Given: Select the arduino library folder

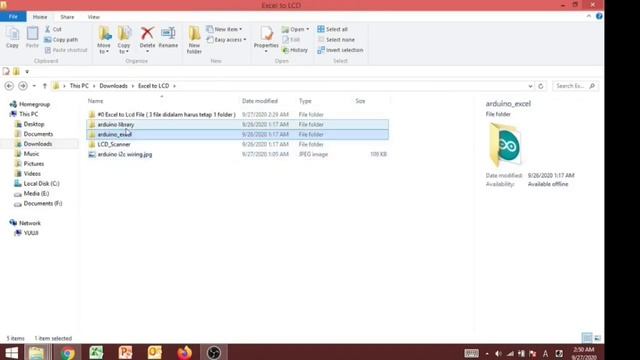Looking at the screenshot, I should pyautogui.click(x=238, y=124).
